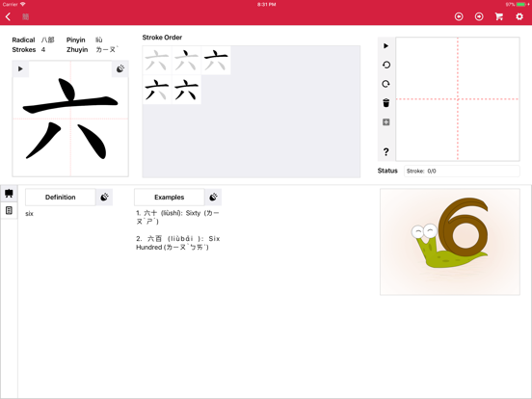The height and width of the screenshot is (399, 532).
Task: Tap the large 六 character display
Action: point(70,119)
